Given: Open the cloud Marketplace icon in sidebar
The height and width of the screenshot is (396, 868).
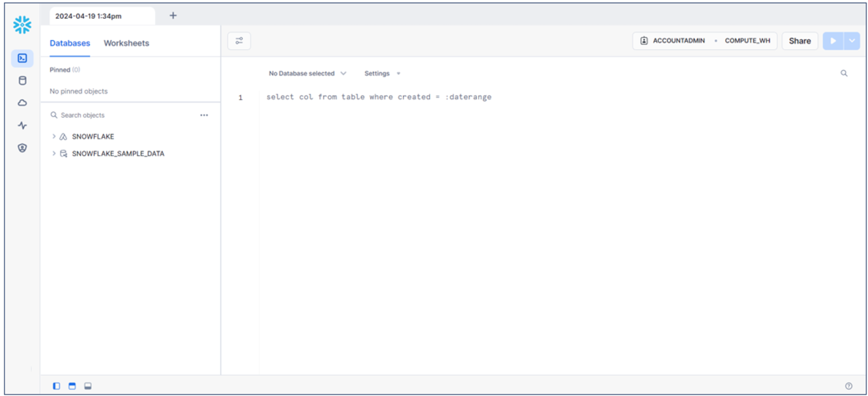Looking at the screenshot, I should coord(22,103).
